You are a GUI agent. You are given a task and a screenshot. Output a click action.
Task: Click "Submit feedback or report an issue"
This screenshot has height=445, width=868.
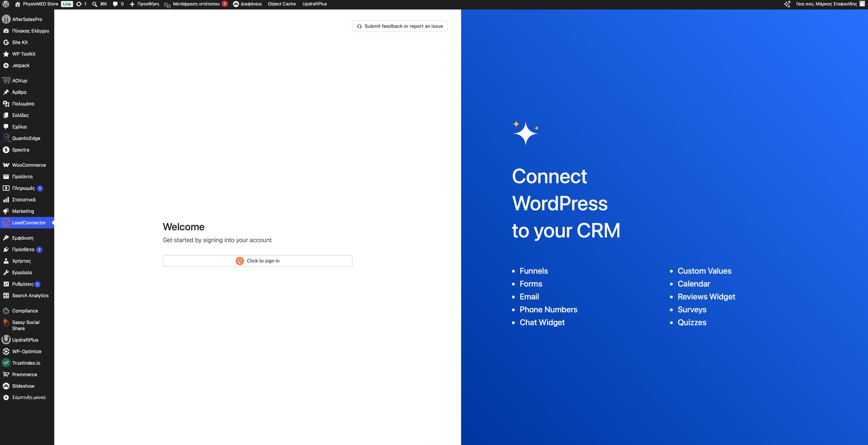click(x=400, y=26)
